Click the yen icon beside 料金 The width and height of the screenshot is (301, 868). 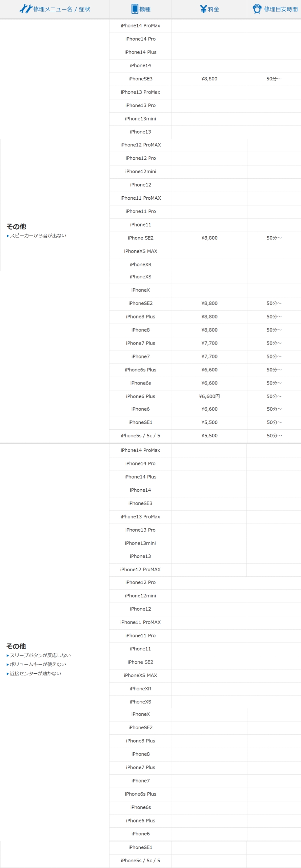pyautogui.click(x=203, y=9)
